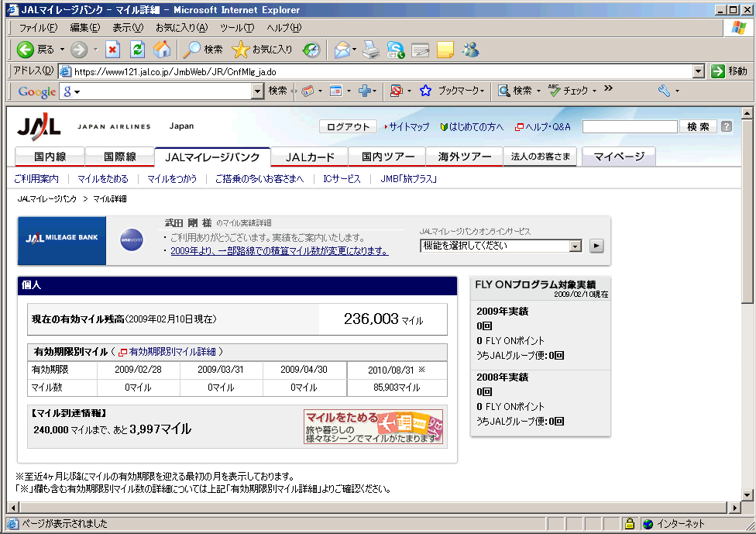Image resolution: width=756 pixels, height=534 pixels.
Task: Click the vertical scrollbar down arrow
Action: click(747, 495)
